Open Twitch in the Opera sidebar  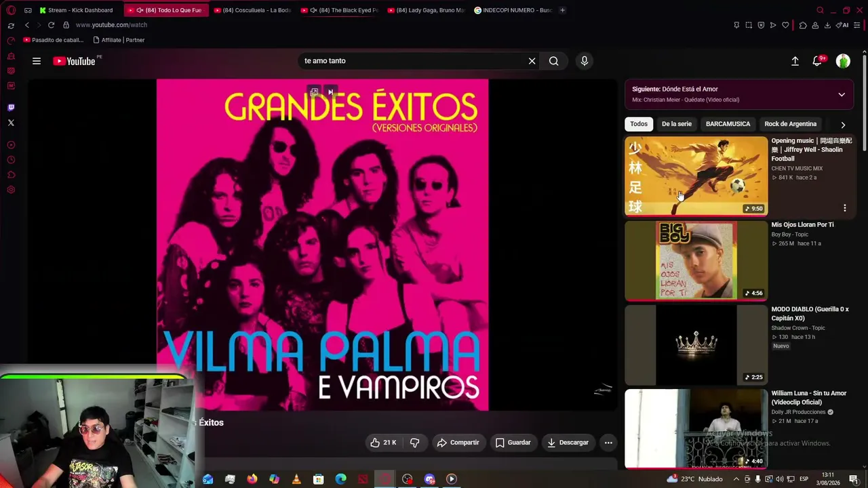click(11, 108)
